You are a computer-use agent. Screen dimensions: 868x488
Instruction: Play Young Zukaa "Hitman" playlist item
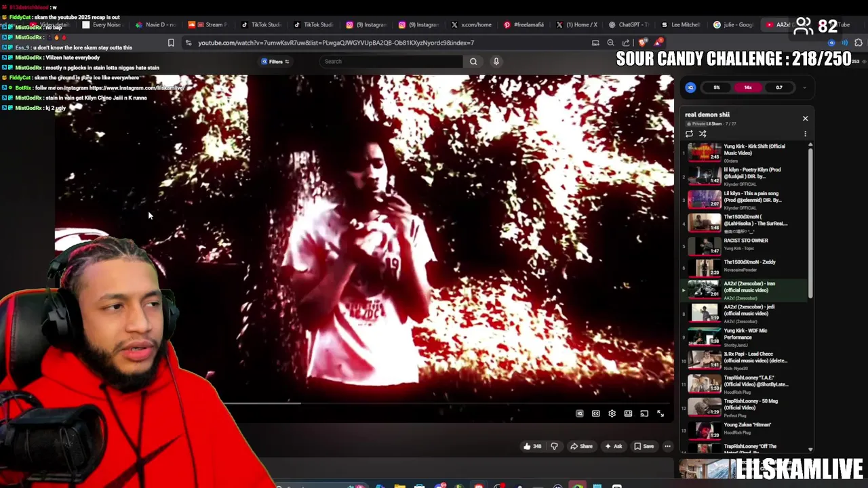tap(745, 430)
